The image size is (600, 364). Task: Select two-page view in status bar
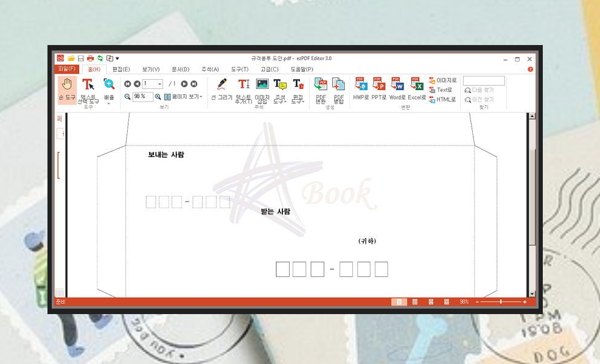[415, 302]
